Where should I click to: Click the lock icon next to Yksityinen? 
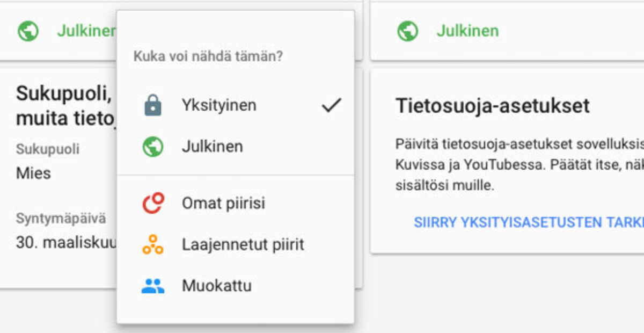point(153,106)
